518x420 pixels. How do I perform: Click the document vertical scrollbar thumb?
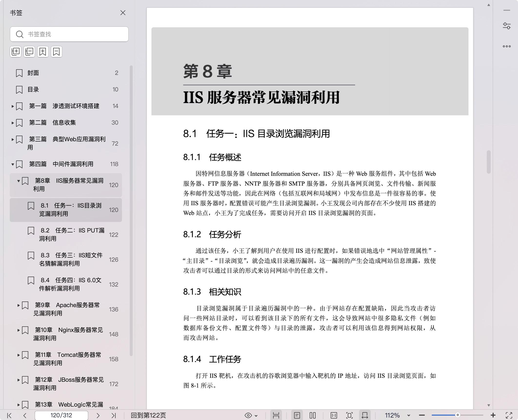click(488, 162)
